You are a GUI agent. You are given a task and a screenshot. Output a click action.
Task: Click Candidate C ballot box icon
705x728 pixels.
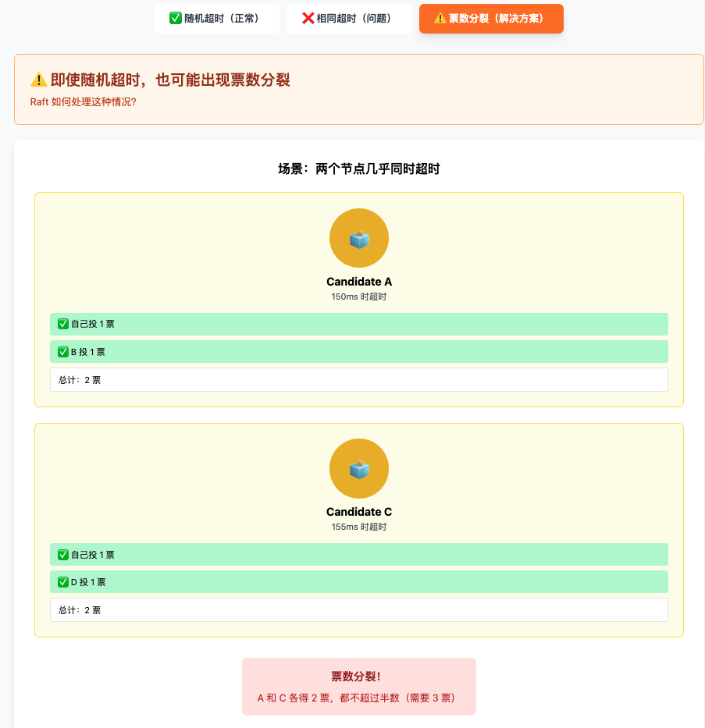359,469
